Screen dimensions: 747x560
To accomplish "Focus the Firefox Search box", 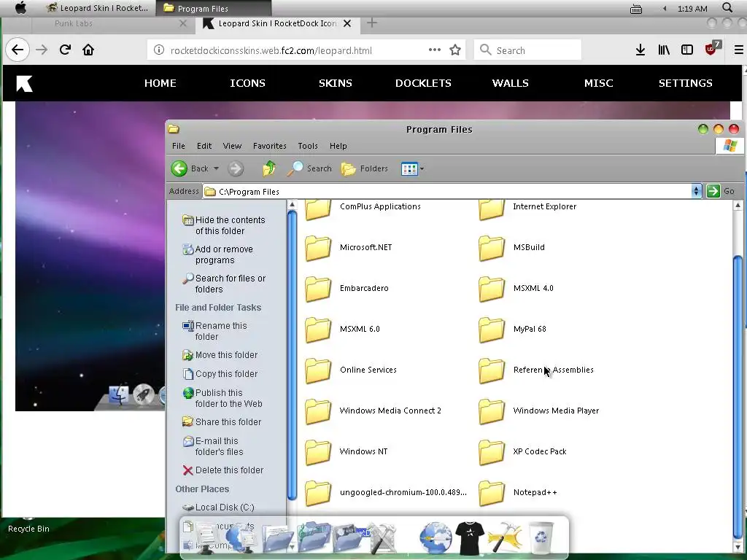I will [x=527, y=50].
